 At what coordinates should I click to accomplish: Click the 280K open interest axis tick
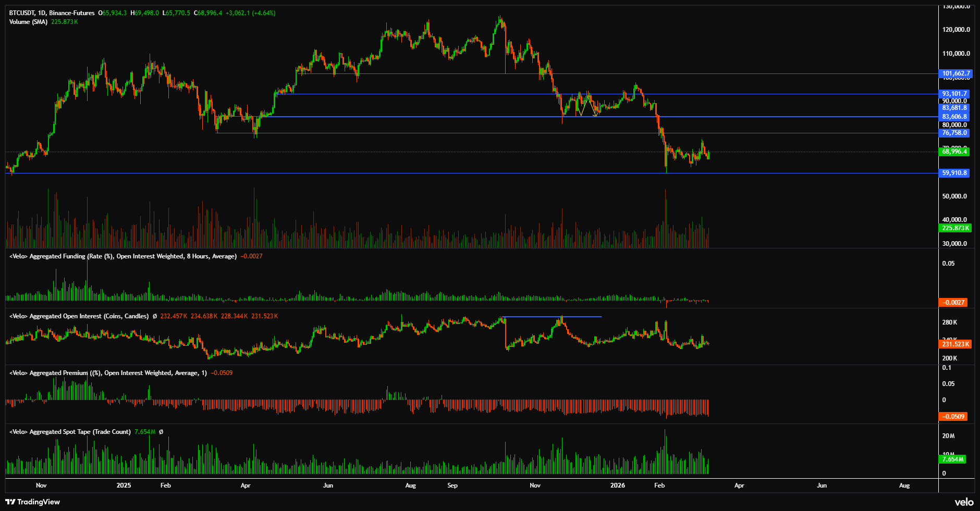[950, 322]
